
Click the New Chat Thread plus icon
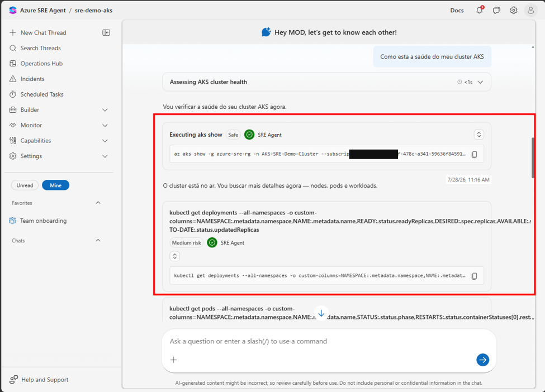13,32
